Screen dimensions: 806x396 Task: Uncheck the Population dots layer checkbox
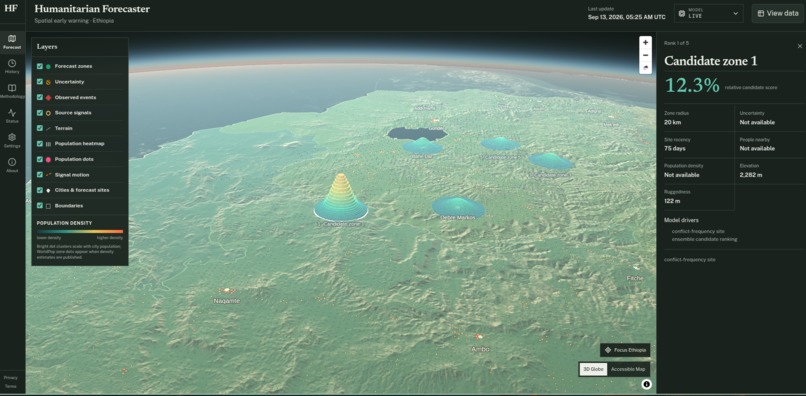click(x=40, y=159)
